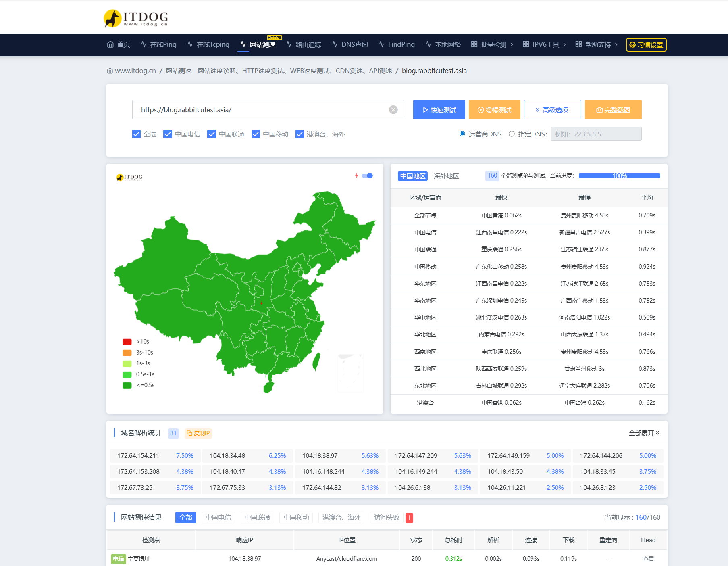Filter results by 访问失败
The height and width of the screenshot is (566, 728).
coord(387,517)
